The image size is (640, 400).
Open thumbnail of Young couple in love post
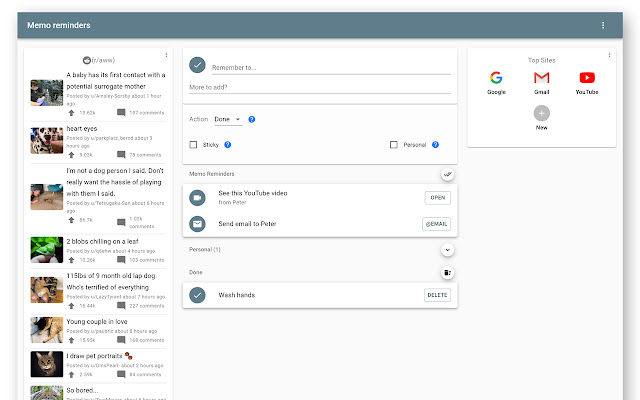tap(47, 330)
